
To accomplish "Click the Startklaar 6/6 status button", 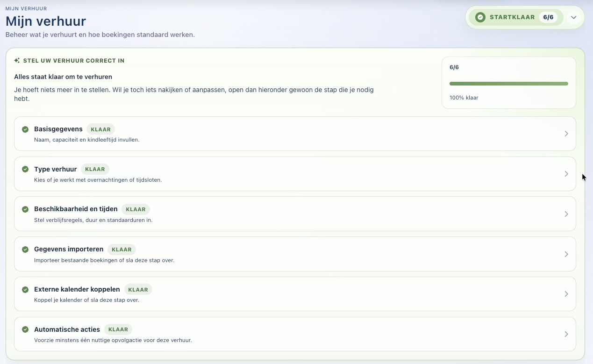I will coord(516,17).
